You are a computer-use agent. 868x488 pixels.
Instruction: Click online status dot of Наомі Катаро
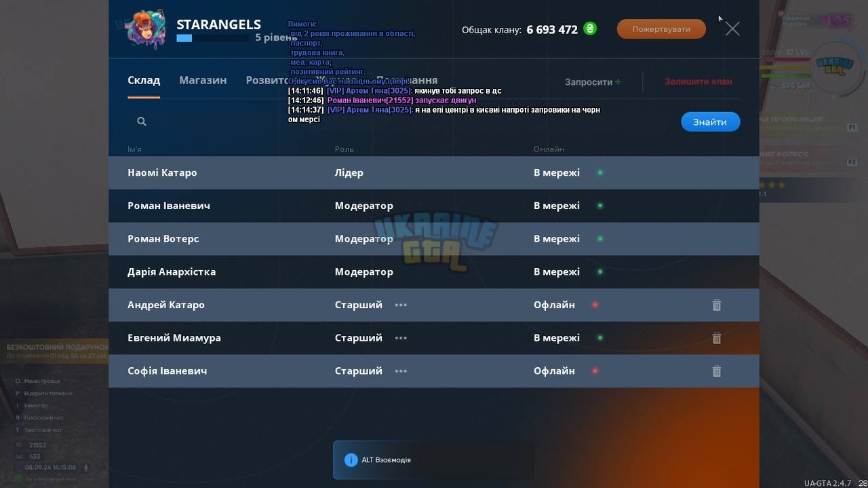[600, 172]
